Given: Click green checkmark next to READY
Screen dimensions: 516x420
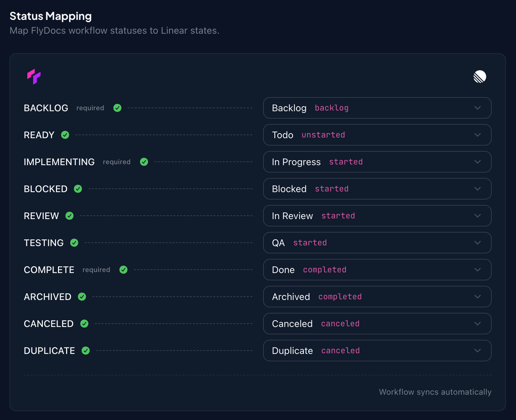Looking at the screenshot, I should [65, 135].
